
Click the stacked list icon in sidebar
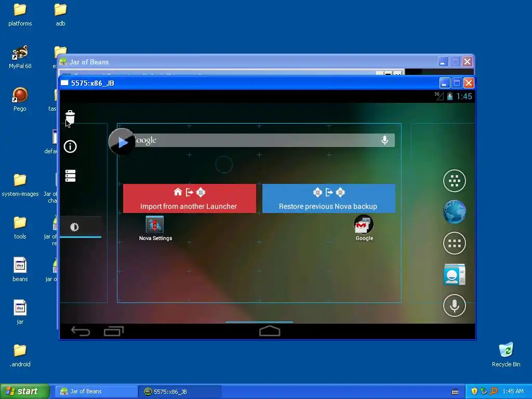pyautogui.click(x=70, y=176)
